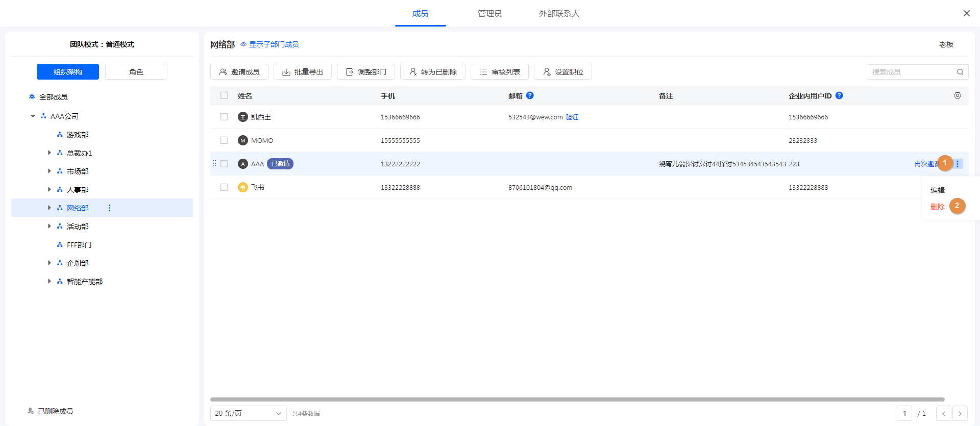Click help icon beside 企业内用户ID header
This screenshot has width=980, height=426.
pos(839,95)
